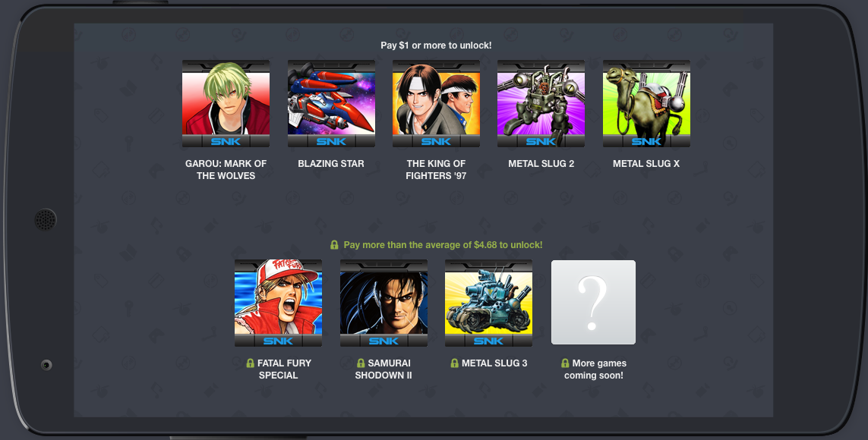The width and height of the screenshot is (868, 440).
Task: Click the lock icon beside Samurai Shodown II
Action: point(361,363)
